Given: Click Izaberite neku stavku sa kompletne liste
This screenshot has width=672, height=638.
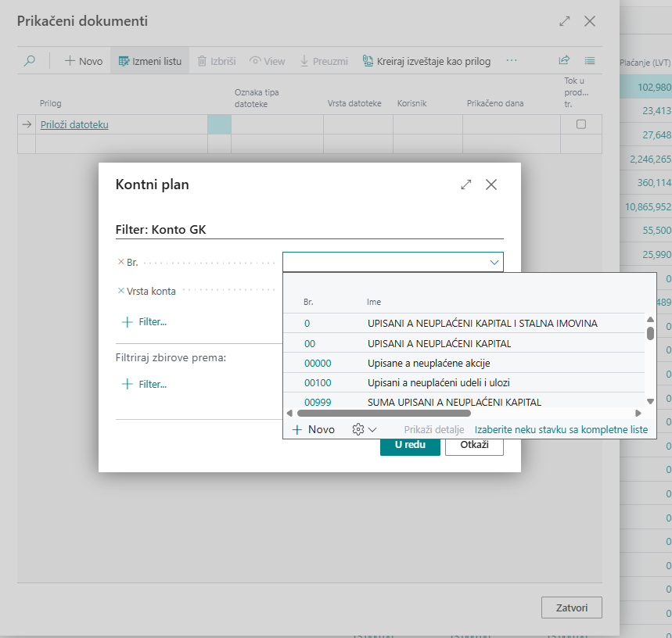Looking at the screenshot, I should click(561, 429).
